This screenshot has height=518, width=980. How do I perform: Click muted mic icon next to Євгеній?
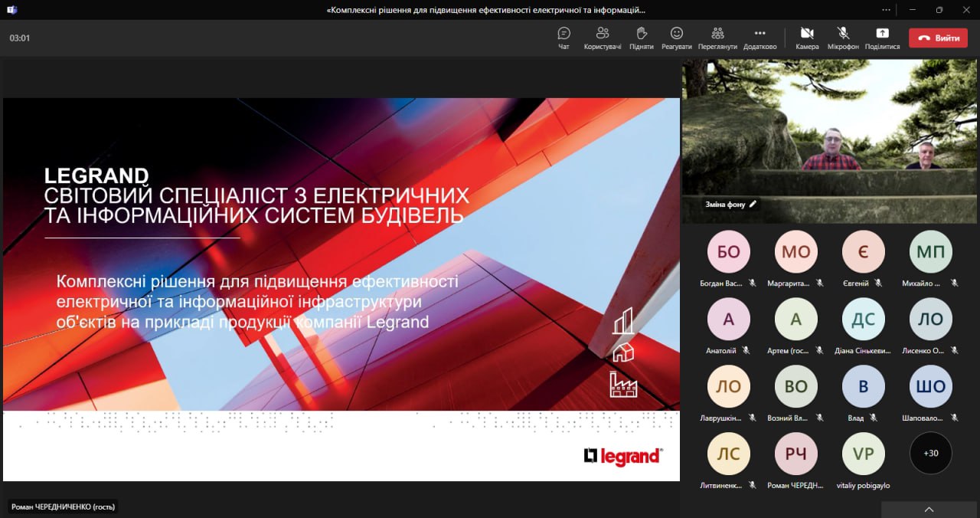(878, 283)
